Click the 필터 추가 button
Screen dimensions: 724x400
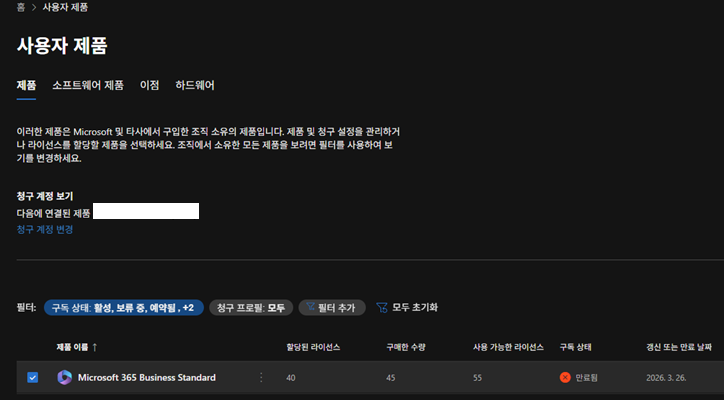coord(332,308)
